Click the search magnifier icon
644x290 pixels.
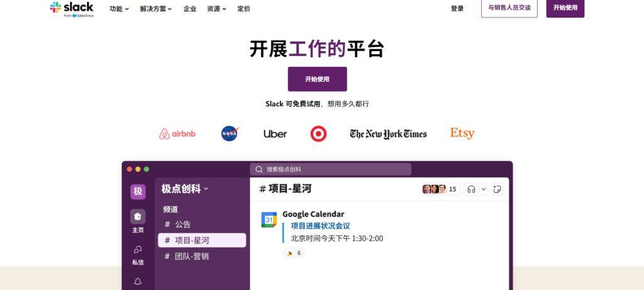258,169
